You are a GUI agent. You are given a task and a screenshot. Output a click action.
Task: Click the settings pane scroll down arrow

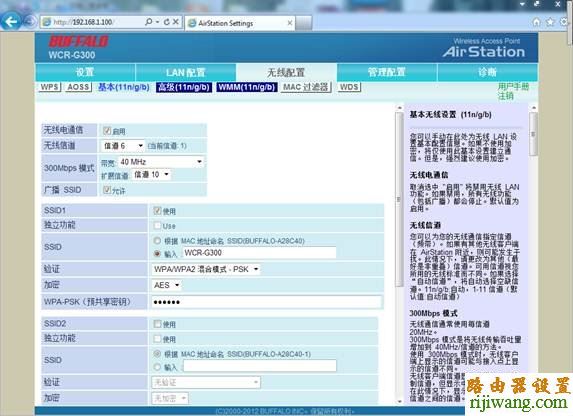pyautogui.click(x=399, y=401)
